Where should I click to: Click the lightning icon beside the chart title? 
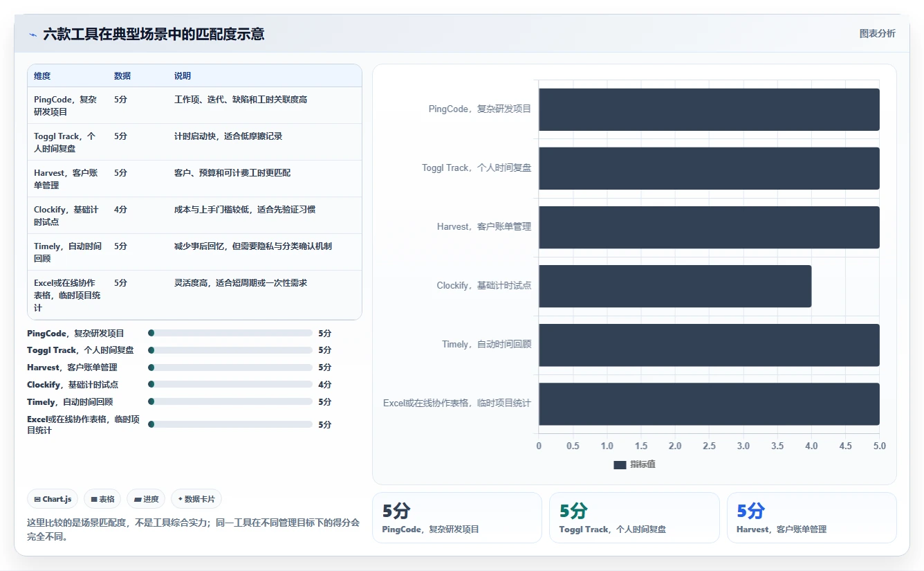pyautogui.click(x=33, y=34)
